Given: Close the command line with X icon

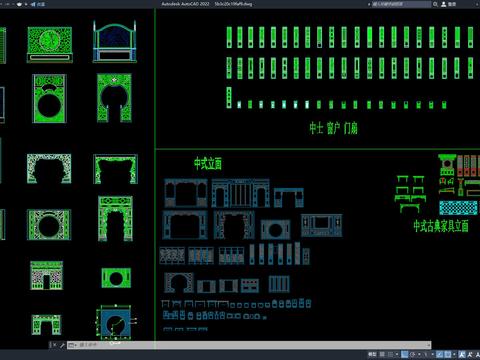Looking at the screenshot, I should pos(55,345).
